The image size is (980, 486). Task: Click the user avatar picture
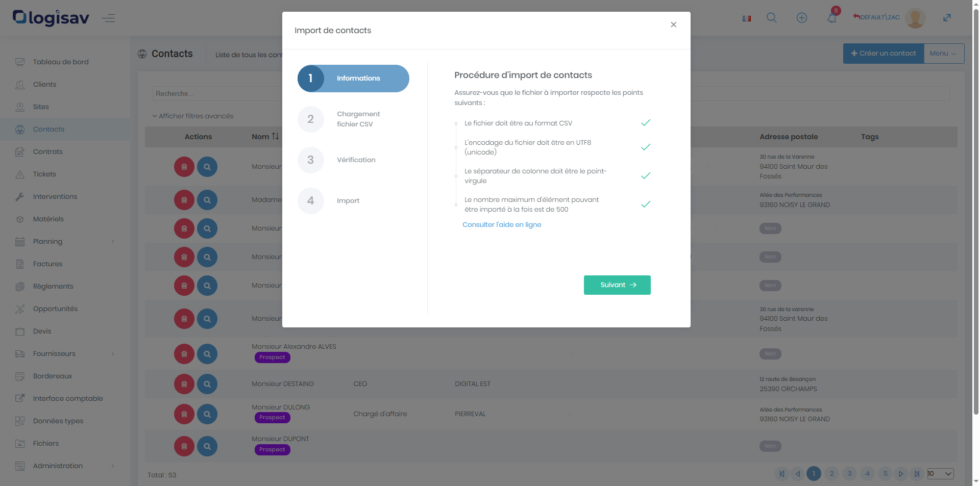pos(915,18)
